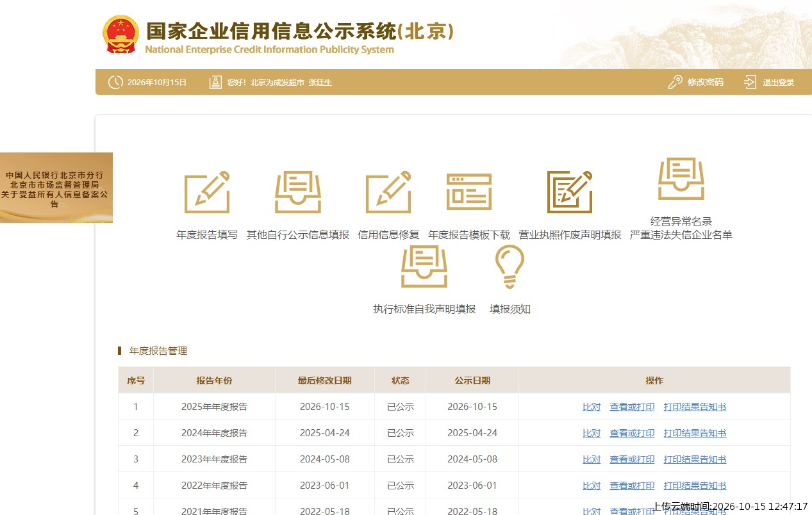Click 查看或打印 for the 2022 annual report
The height and width of the screenshot is (515, 812).
coord(632,486)
